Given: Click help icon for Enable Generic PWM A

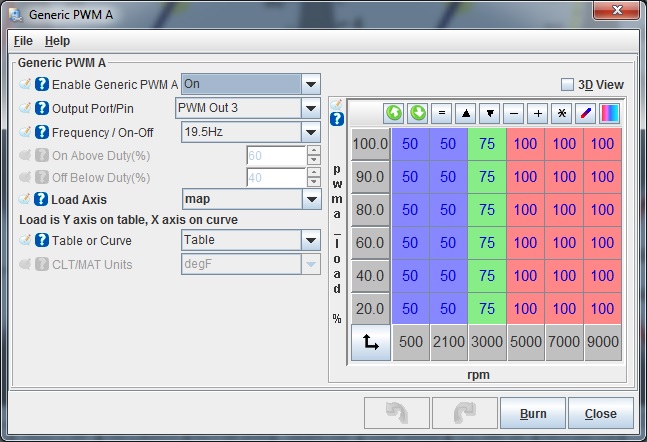Looking at the screenshot, I should tap(42, 84).
